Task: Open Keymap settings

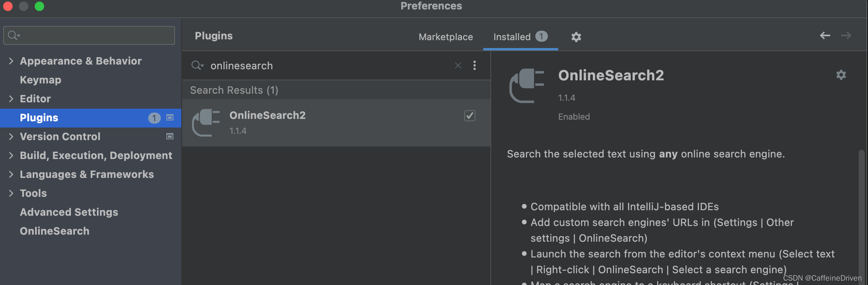Action: point(41,80)
